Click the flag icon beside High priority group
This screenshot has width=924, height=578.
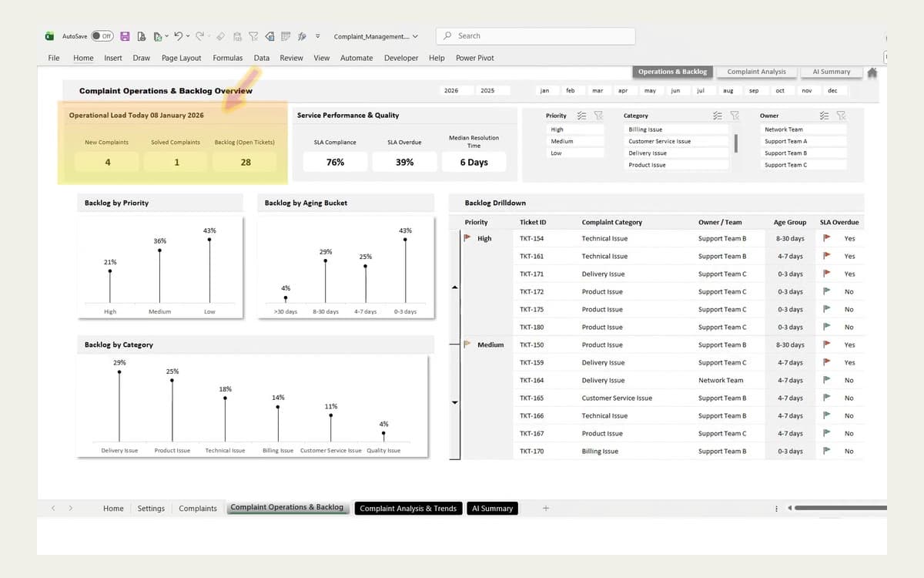[x=467, y=238]
